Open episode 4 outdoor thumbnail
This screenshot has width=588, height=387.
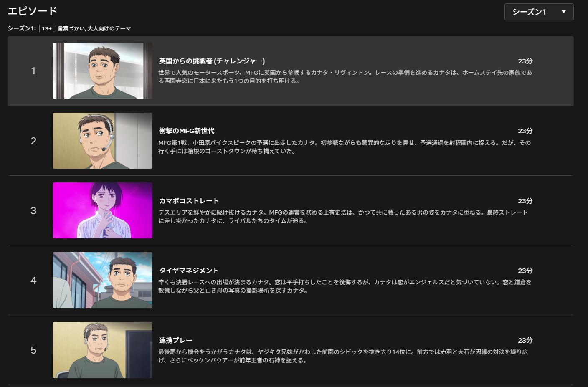point(103,280)
